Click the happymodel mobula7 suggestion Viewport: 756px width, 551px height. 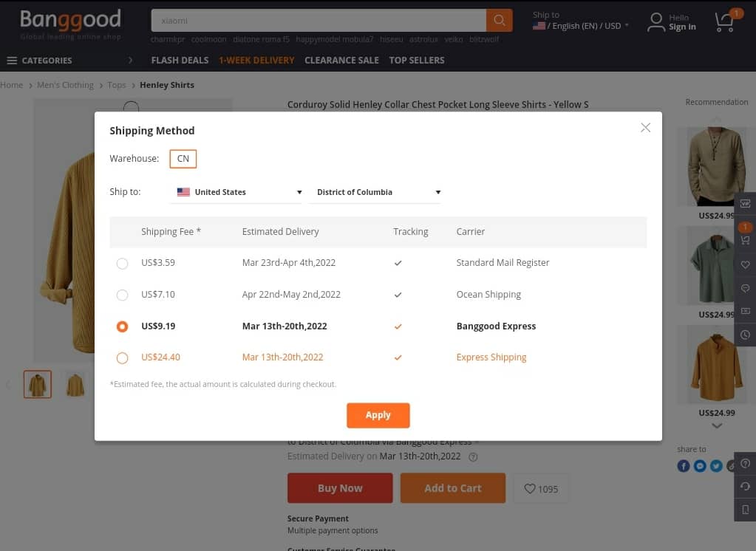click(334, 39)
